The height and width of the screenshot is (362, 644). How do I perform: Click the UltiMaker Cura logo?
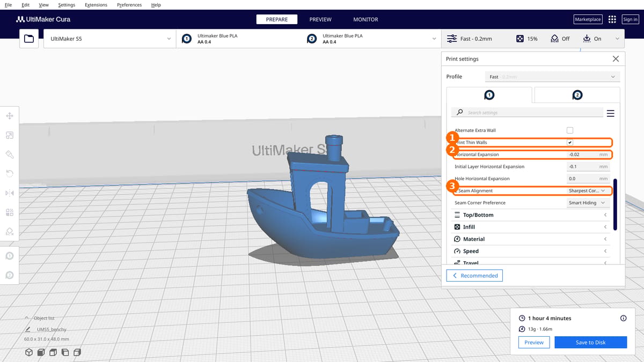pyautogui.click(x=43, y=19)
